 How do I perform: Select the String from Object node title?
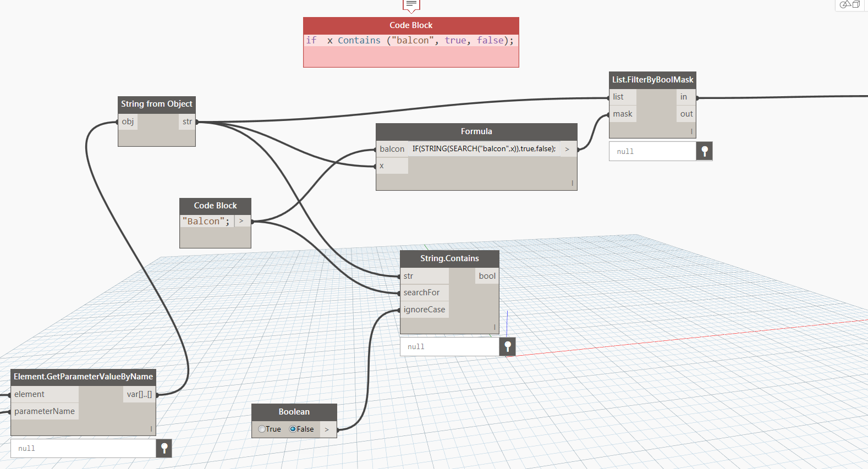(x=156, y=104)
